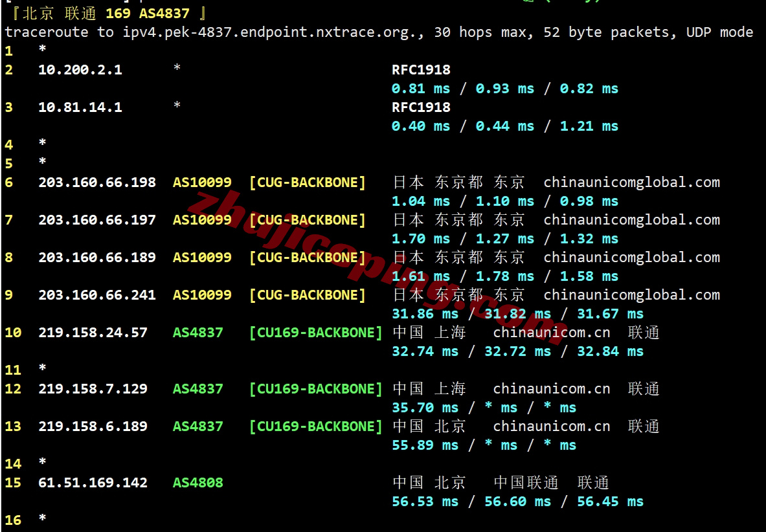The height and width of the screenshot is (532, 766).
Task: Select IP 203.160.66.241 on hop 9
Action: (x=97, y=295)
